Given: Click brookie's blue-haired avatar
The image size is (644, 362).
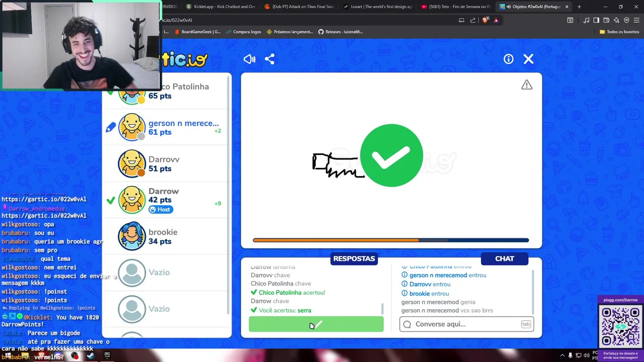Looking at the screenshot, I should pyautogui.click(x=132, y=236).
